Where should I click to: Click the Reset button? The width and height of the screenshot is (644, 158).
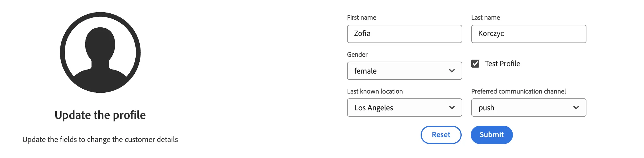pos(441,135)
